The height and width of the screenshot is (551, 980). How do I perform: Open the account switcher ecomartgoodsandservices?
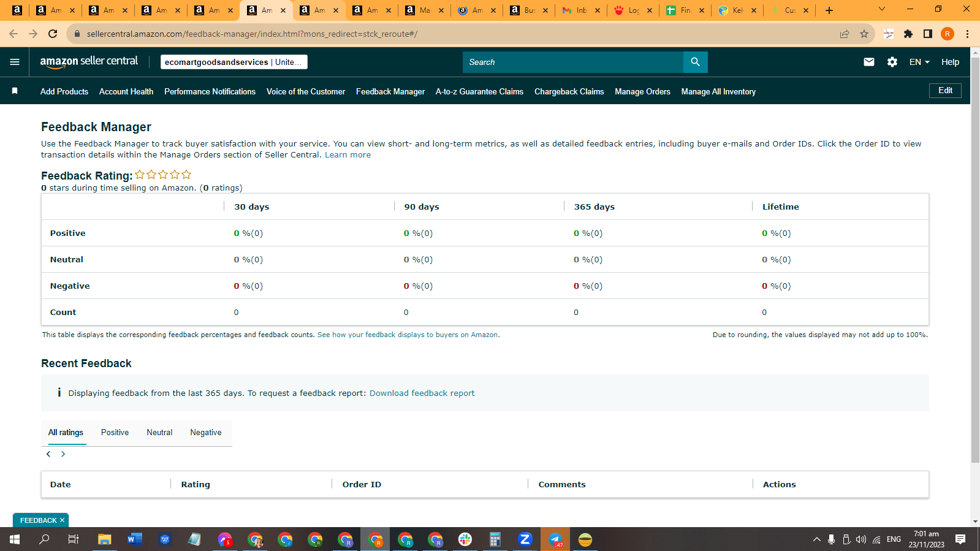[x=234, y=62]
